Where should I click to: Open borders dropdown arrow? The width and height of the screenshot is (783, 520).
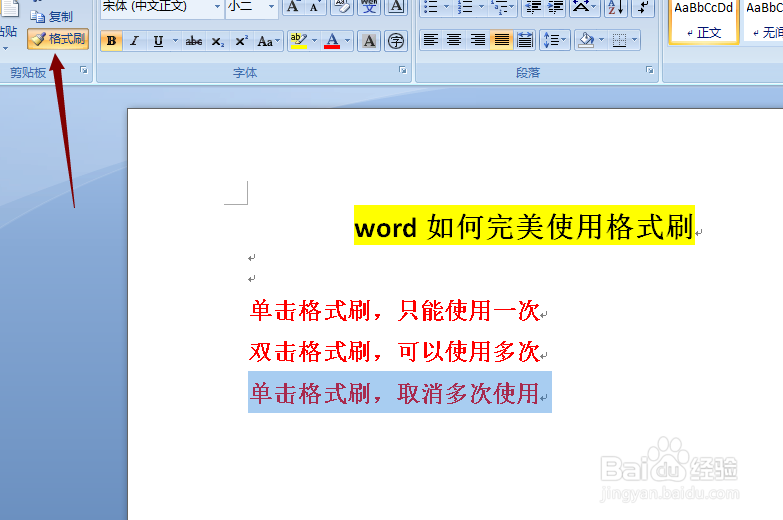[x=635, y=40]
